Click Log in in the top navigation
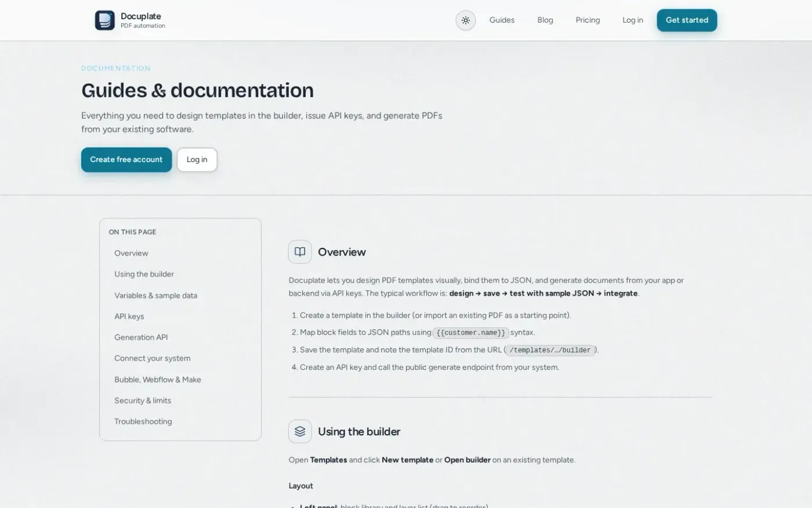 [633, 20]
